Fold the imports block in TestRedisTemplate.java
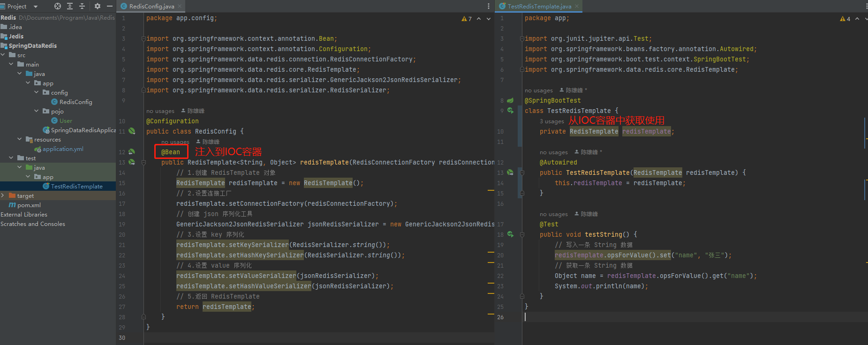Image resolution: width=868 pixels, height=345 pixels. coord(522,38)
